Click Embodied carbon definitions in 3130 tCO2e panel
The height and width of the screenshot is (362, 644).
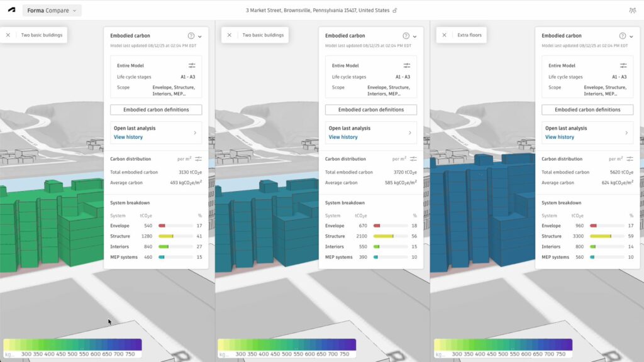156,109
